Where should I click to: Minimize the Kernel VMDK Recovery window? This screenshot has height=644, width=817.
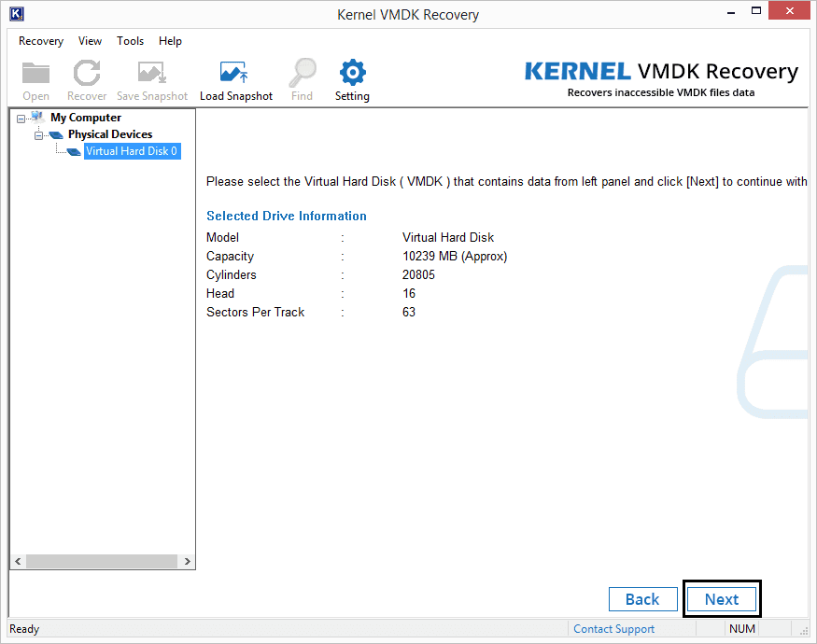pyautogui.click(x=731, y=11)
